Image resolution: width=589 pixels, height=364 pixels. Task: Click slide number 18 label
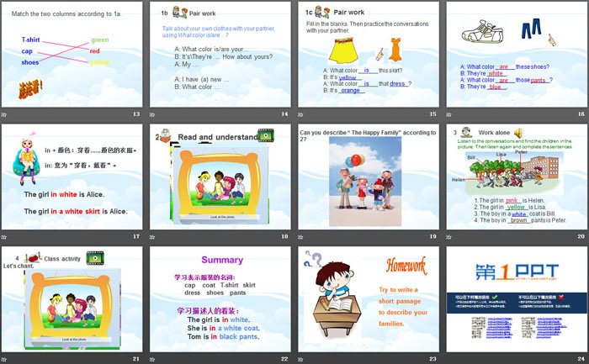tap(284, 236)
